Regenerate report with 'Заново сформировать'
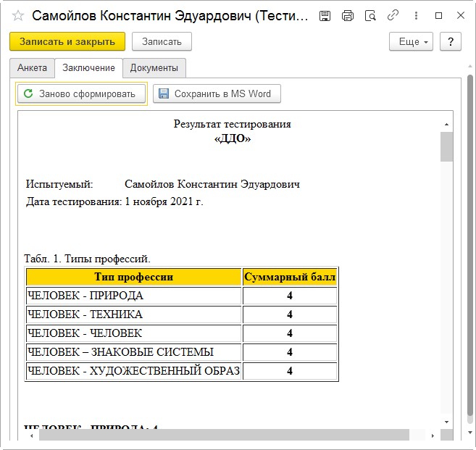This screenshot has width=476, height=450. click(81, 93)
